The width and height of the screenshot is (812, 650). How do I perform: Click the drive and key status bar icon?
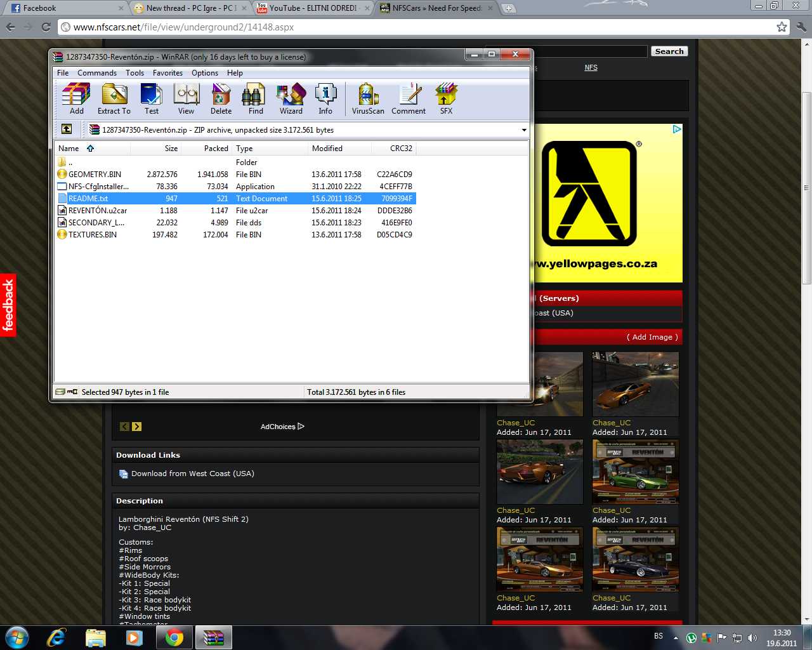point(67,392)
